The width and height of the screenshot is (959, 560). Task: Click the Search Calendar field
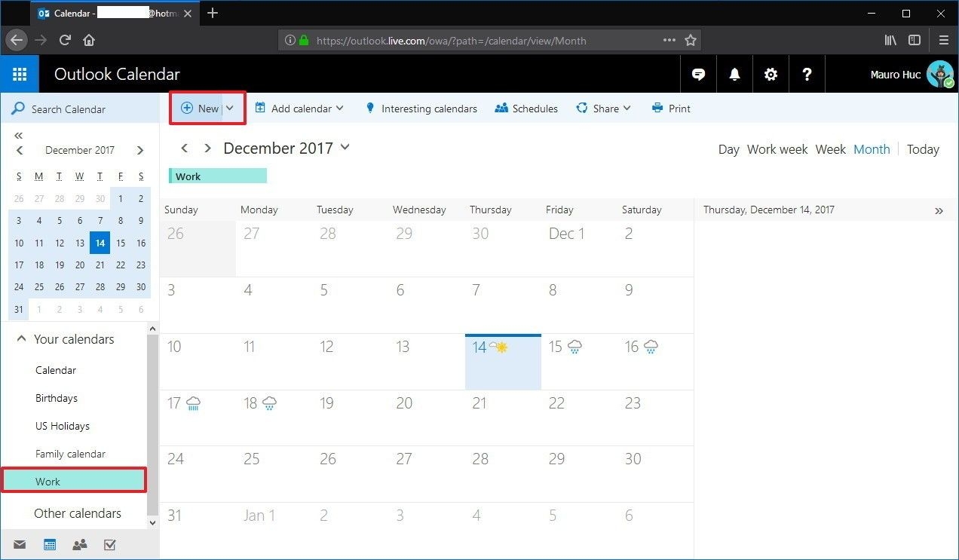click(x=80, y=109)
